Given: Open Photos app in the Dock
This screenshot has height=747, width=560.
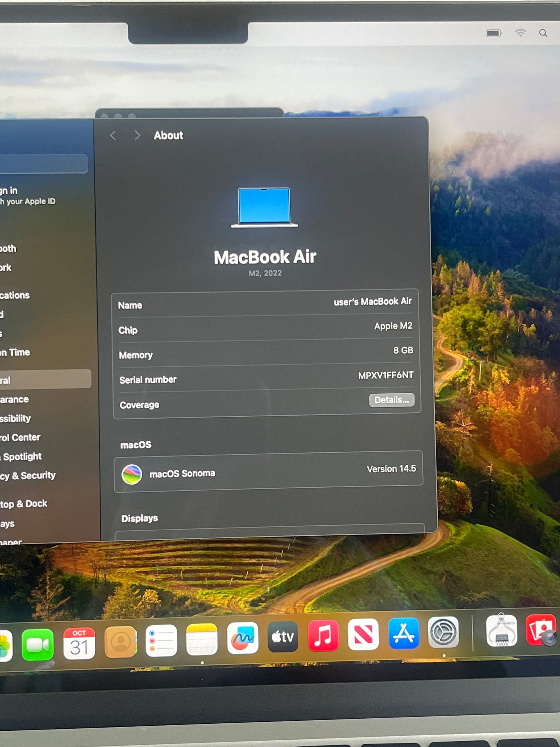Looking at the screenshot, I should click(5, 646).
